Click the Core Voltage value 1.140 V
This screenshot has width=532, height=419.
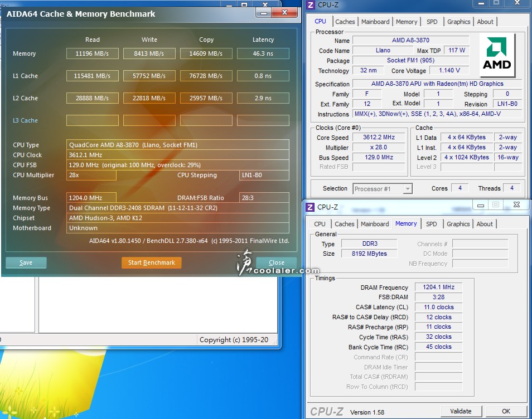point(449,71)
